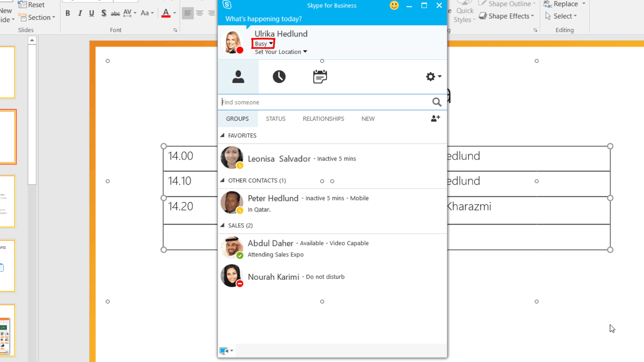Click the 'In Qatar.' note text
The width and height of the screenshot is (644, 362).
pos(259,210)
